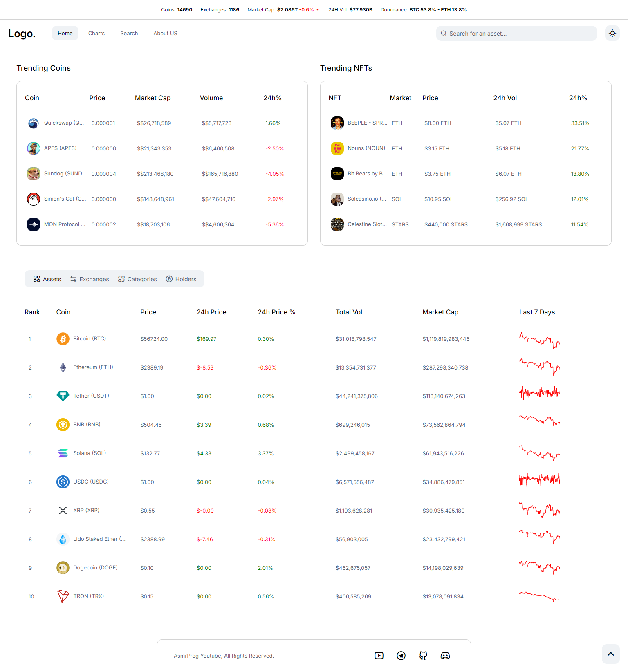This screenshot has width=628, height=672.
Task: Click the Tether coin icon
Action: 63,396
